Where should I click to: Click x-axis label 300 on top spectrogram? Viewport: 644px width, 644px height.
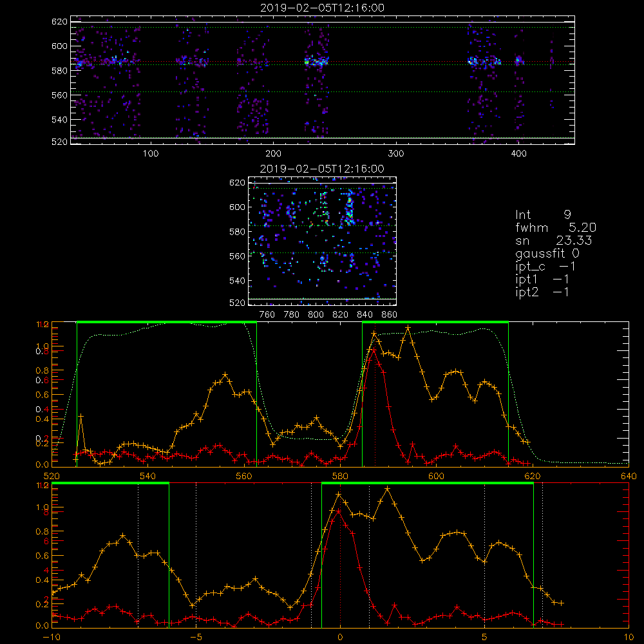coord(396,154)
